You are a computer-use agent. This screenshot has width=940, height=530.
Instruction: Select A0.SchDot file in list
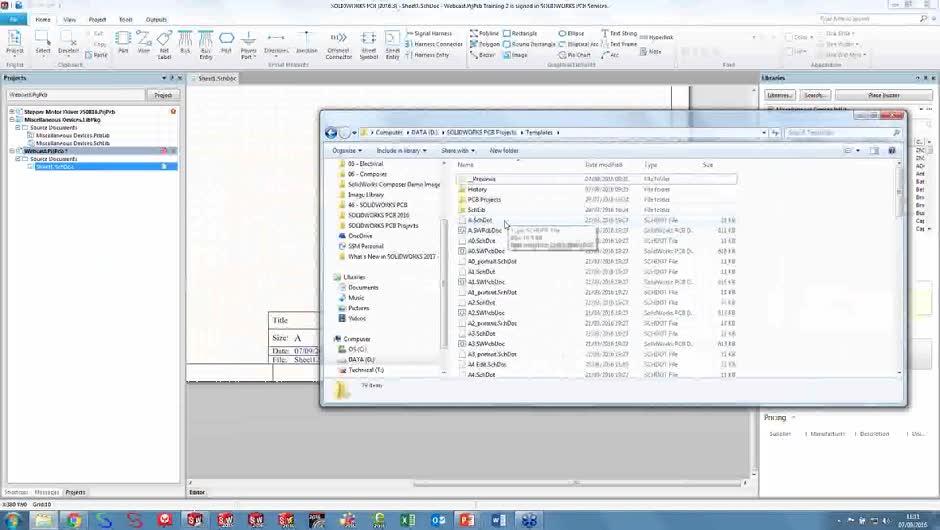tap(481, 241)
